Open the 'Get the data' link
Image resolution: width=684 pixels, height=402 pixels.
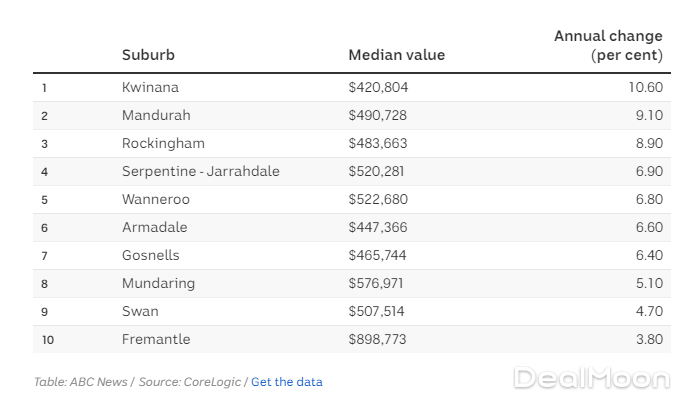(286, 382)
